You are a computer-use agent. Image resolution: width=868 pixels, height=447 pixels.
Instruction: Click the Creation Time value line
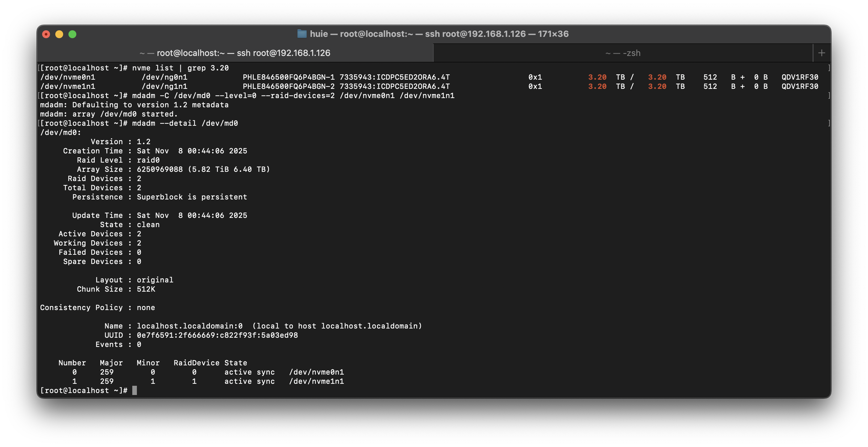tap(192, 151)
